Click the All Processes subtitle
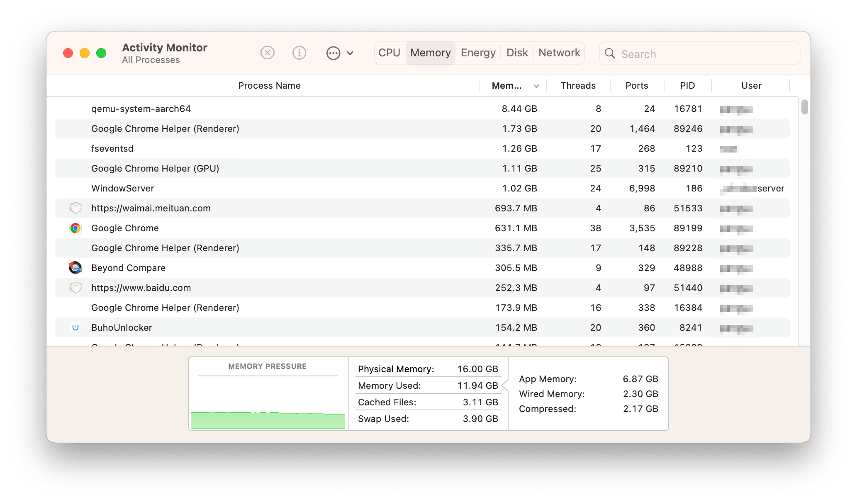The image size is (857, 504). point(151,60)
